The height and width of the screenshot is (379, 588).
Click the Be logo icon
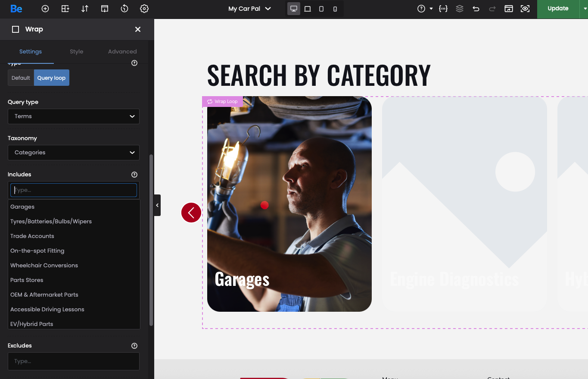point(16,9)
